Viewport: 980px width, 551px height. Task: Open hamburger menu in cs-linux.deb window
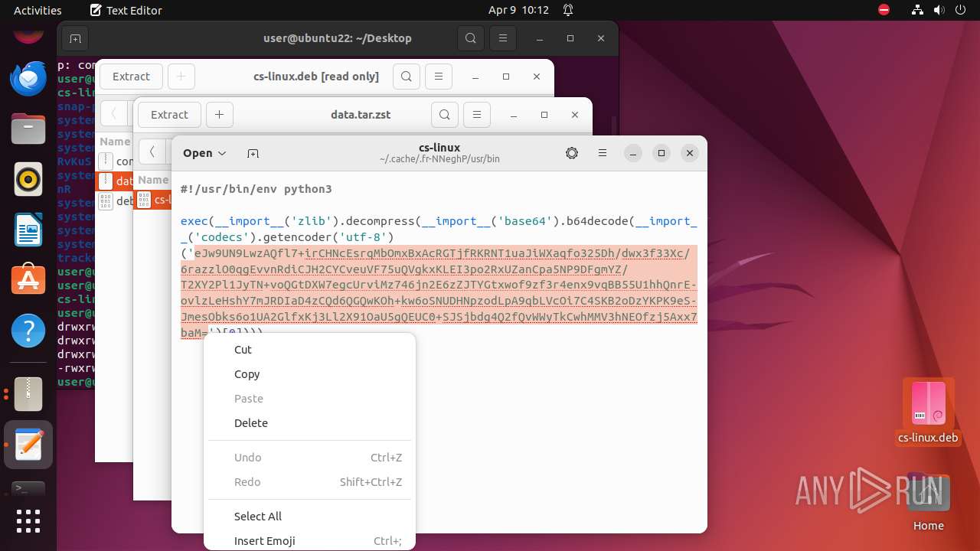[x=439, y=77]
